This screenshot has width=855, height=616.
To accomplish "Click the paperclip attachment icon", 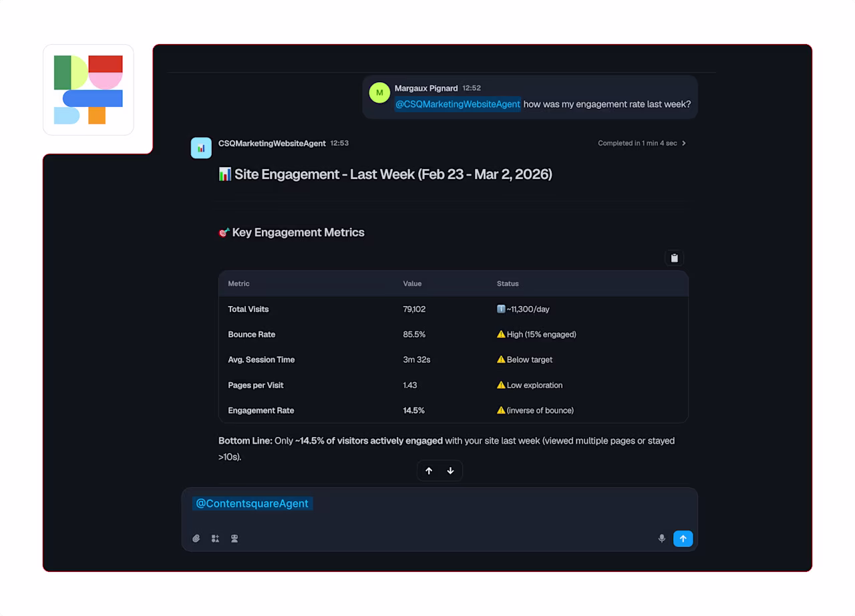I will 196,538.
